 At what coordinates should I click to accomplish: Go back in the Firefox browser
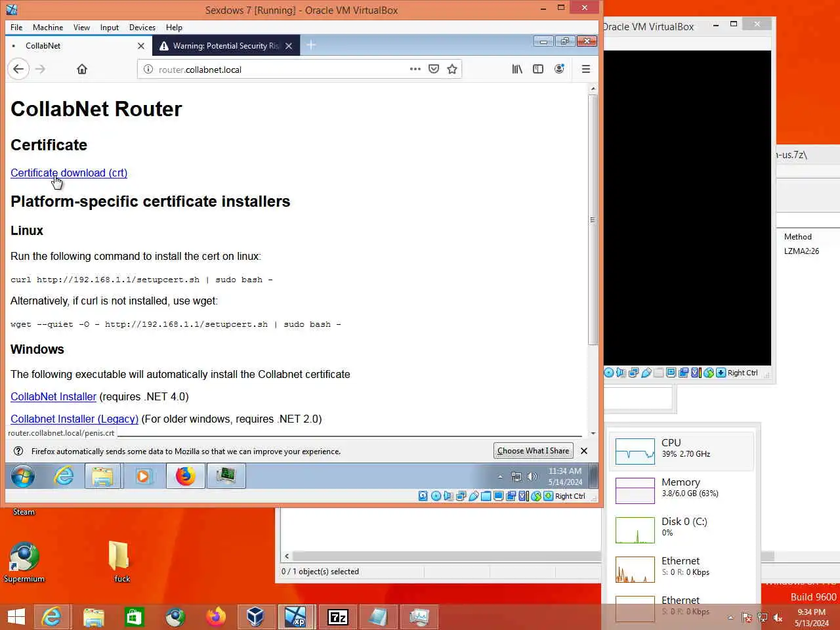click(18, 69)
